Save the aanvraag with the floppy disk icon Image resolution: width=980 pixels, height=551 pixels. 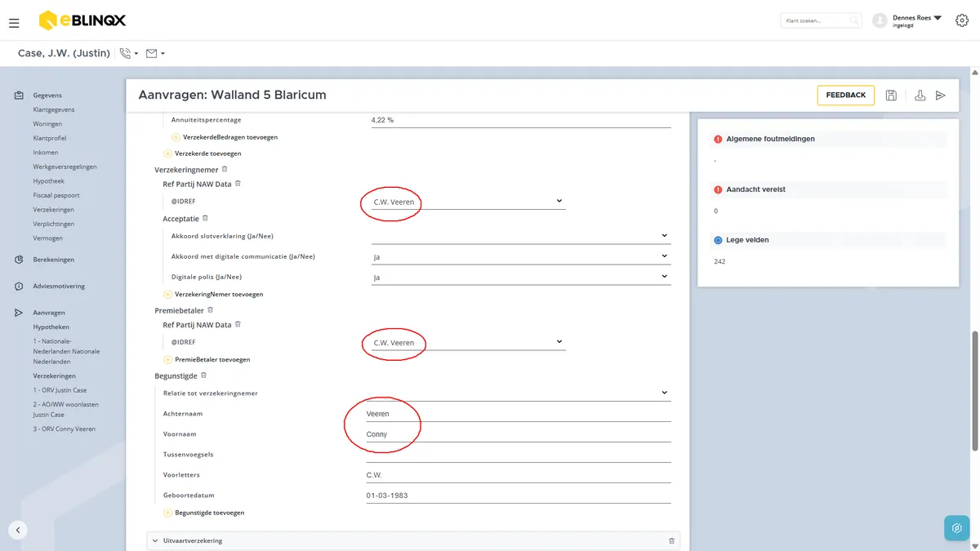click(x=891, y=96)
